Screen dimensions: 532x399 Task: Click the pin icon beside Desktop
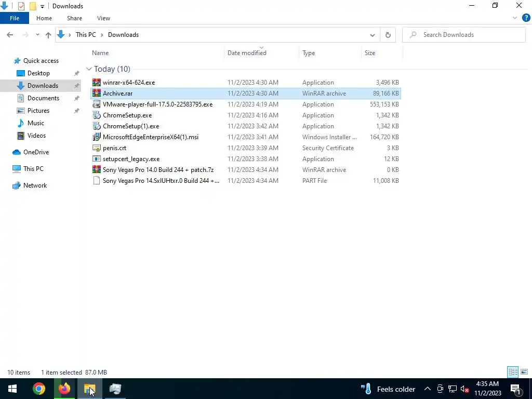[x=77, y=74]
